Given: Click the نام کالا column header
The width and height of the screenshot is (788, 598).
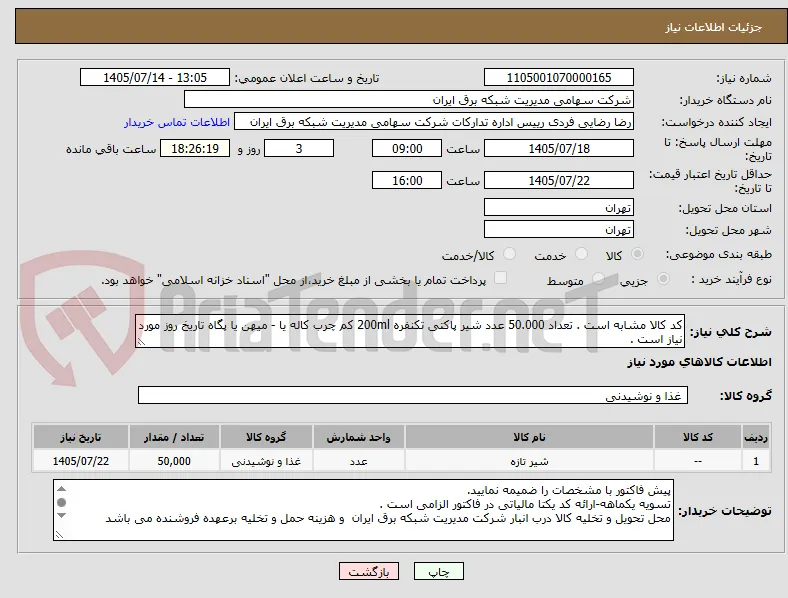Looking at the screenshot, I should [529, 437].
